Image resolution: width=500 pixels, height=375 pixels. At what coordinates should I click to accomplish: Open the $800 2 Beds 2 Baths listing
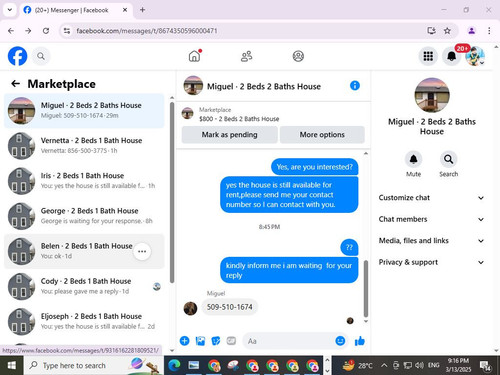pyautogui.click(x=239, y=119)
